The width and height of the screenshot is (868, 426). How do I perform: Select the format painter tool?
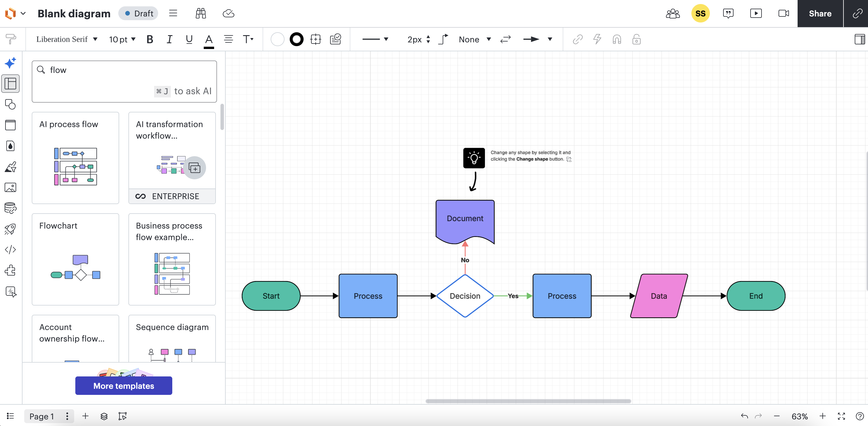coord(11,39)
